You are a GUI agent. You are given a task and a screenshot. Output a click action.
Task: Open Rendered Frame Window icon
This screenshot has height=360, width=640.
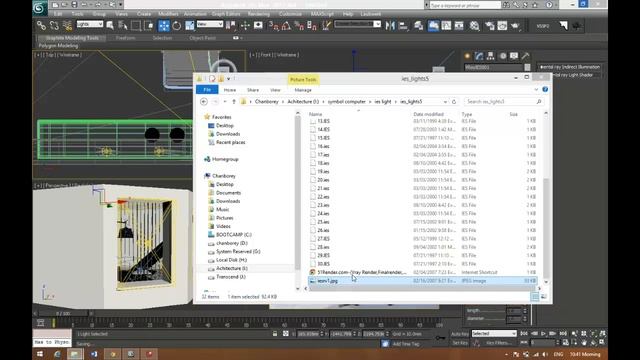pos(502,26)
